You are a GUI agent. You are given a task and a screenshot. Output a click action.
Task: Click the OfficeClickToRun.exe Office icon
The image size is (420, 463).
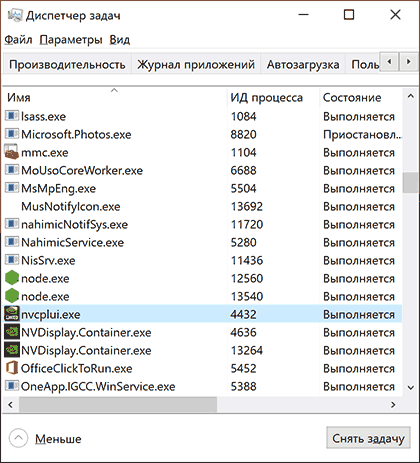coord(12,368)
